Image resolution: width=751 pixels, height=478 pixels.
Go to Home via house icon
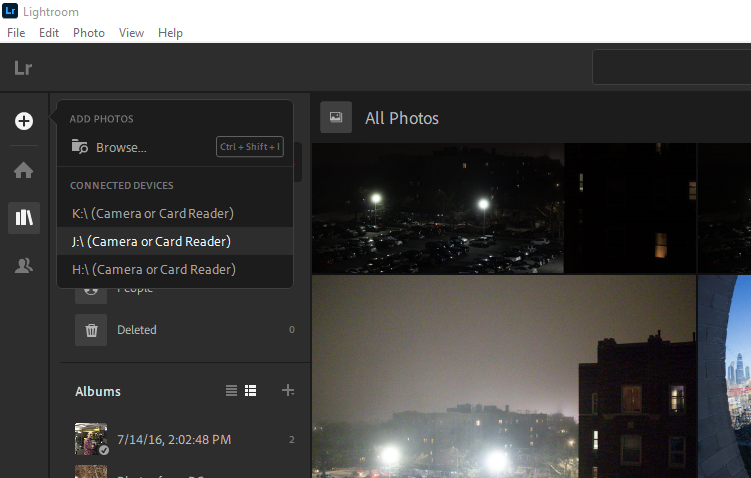24,170
